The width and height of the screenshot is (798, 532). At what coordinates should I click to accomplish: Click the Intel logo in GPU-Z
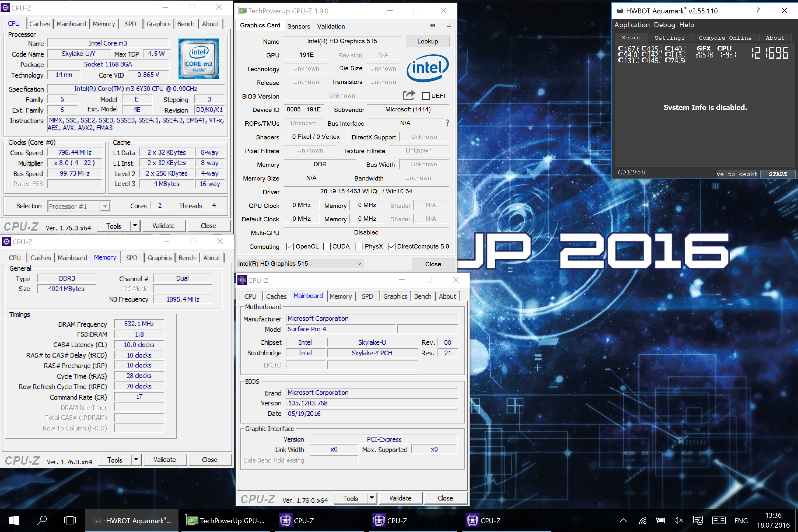[428, 68]
